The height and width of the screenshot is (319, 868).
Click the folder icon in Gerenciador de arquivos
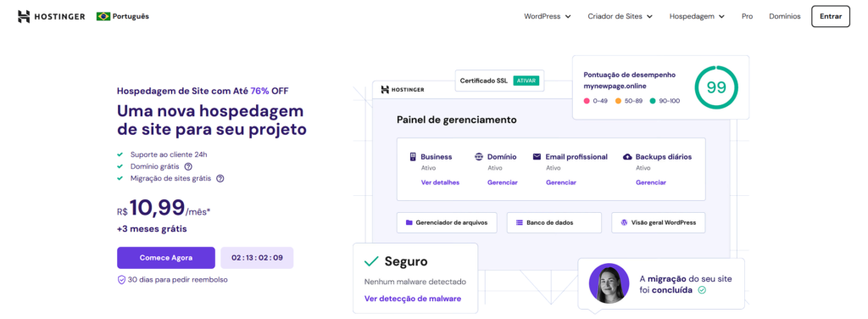(409, 222)
